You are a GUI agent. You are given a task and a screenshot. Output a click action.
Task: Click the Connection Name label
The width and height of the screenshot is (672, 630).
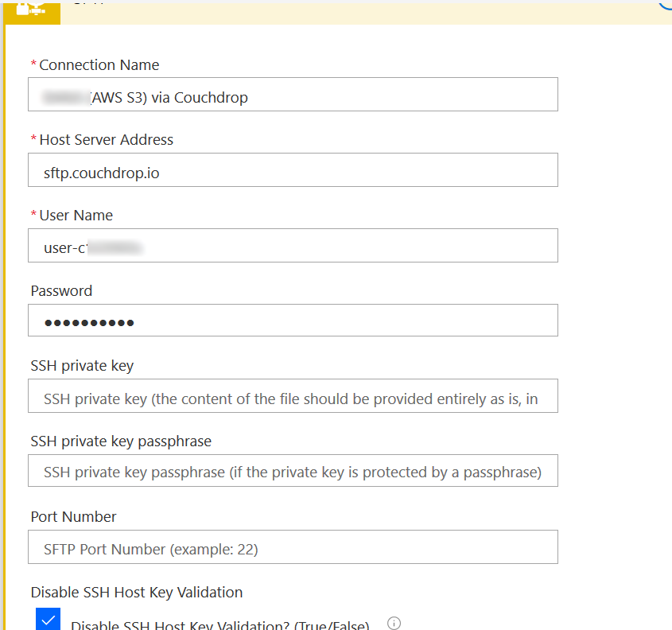click(x=99, y=64)
